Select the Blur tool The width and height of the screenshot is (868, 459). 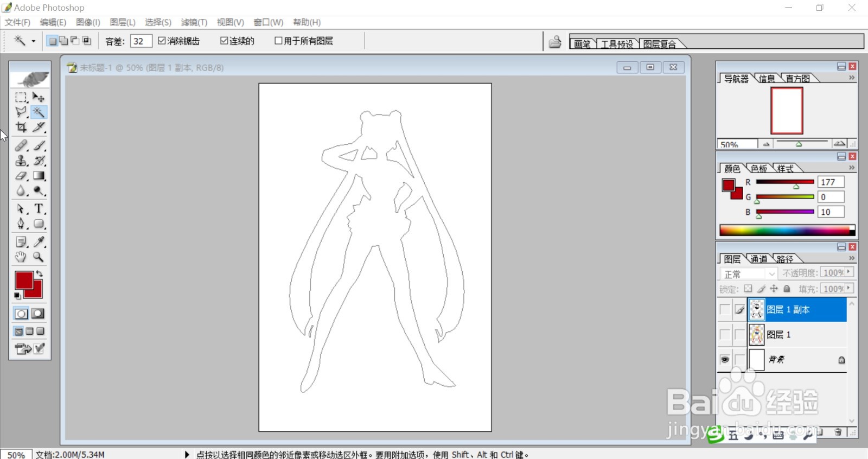21,190
